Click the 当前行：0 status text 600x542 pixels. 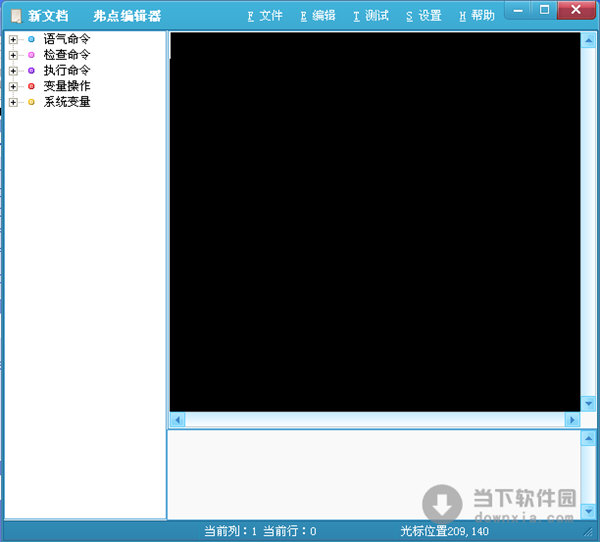tap(290, 531)
